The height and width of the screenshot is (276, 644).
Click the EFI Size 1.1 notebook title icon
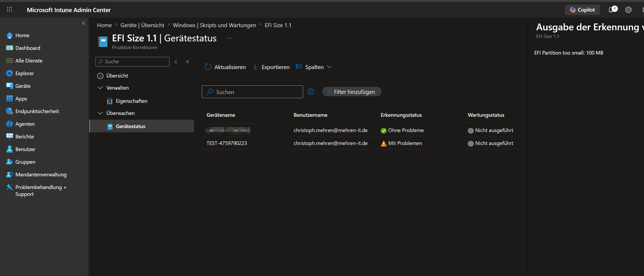coord(103,41)
